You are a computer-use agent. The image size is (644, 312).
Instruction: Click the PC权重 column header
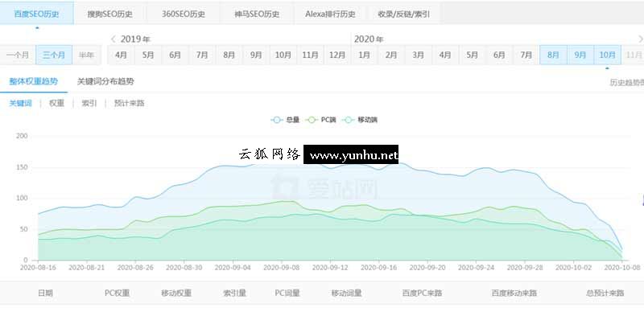click(117, 294)
